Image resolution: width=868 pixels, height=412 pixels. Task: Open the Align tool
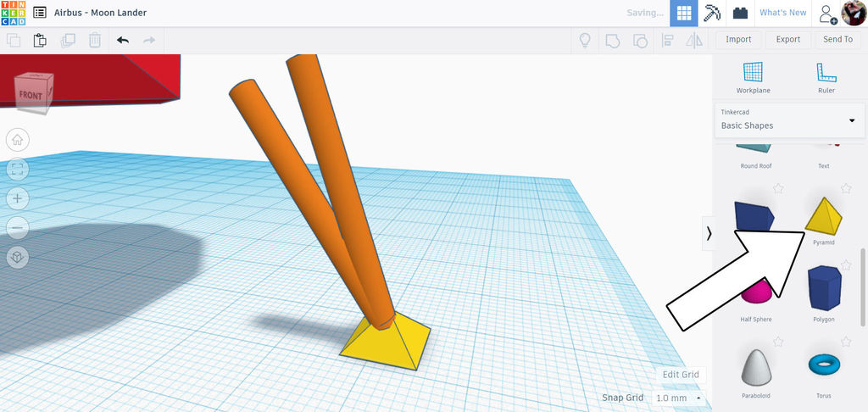[667, 40]
